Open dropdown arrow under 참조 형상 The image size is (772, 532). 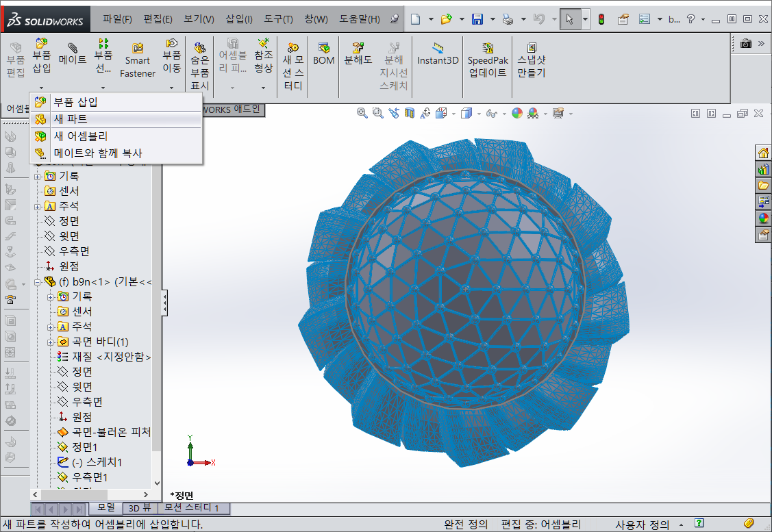point(264,88)
